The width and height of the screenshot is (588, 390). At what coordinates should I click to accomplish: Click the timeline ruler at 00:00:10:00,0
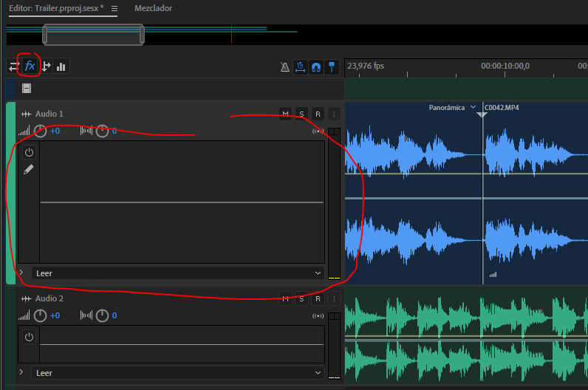pyautogui.click(x=505, y=66)
